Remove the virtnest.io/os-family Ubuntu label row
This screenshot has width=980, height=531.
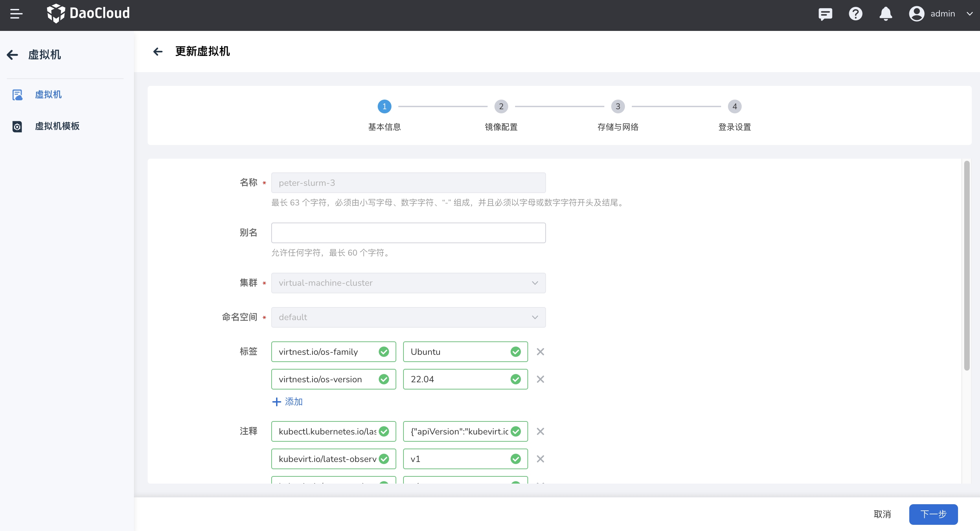pos(540,352)
